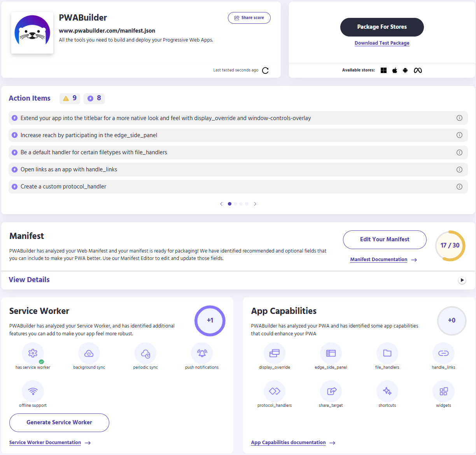Click the Service Worker +1 score ring
The width and height of the screenshot is (476, 455).
210,321
